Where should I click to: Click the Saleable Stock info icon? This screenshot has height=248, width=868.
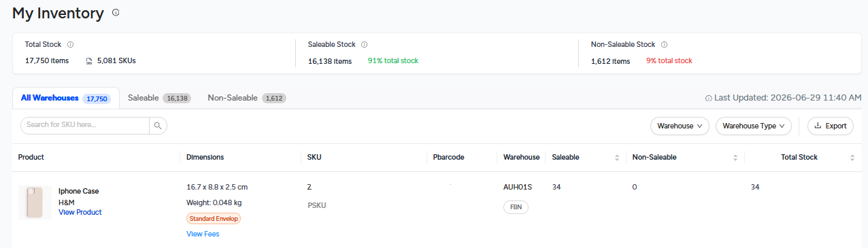[x=365, y=45]
